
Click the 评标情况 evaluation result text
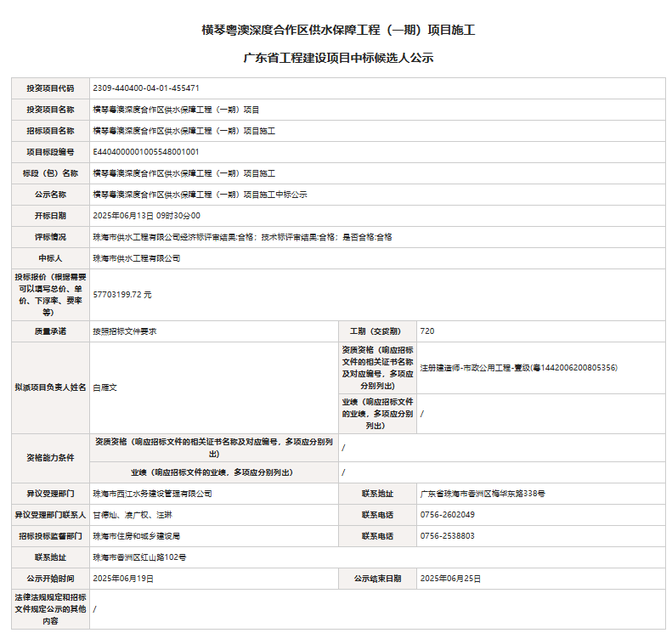tap(242, 237)
